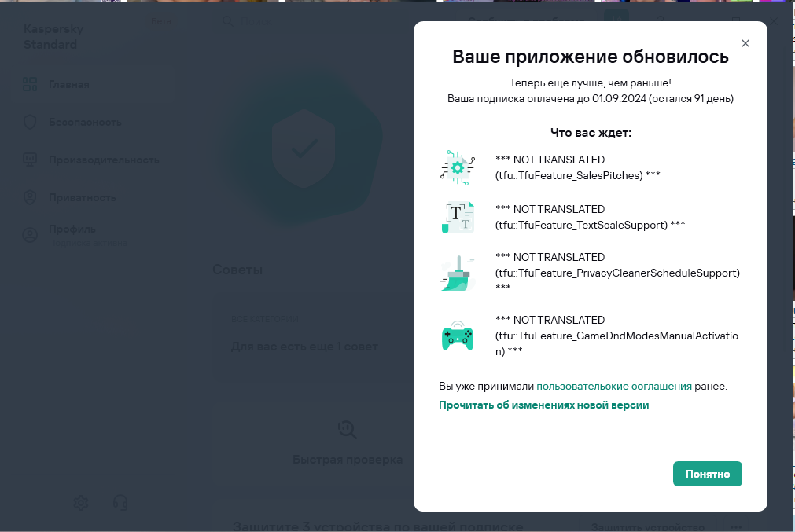795x532 pixels.
Task: Click the Главная dashboard icon
Action: (30, 84)
